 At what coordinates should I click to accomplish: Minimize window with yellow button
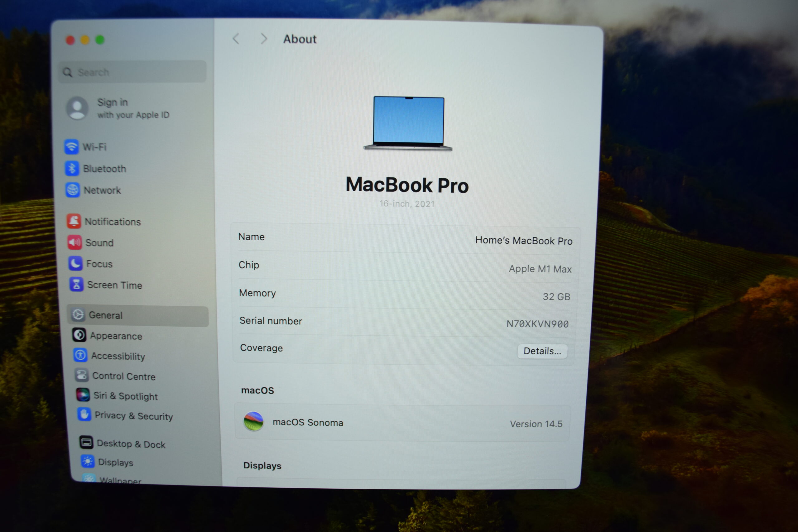tap(85, 40)
